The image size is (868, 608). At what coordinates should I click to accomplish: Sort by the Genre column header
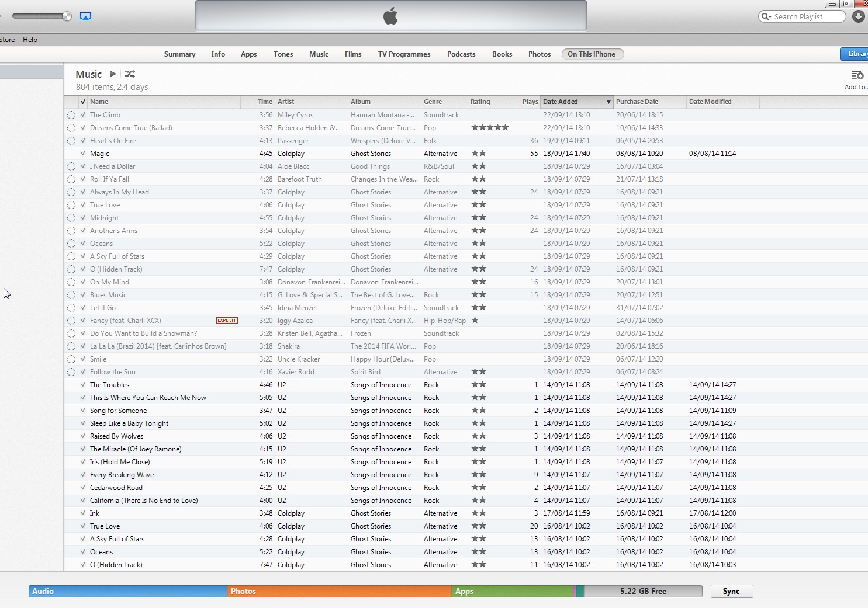[x=445, y=102]
